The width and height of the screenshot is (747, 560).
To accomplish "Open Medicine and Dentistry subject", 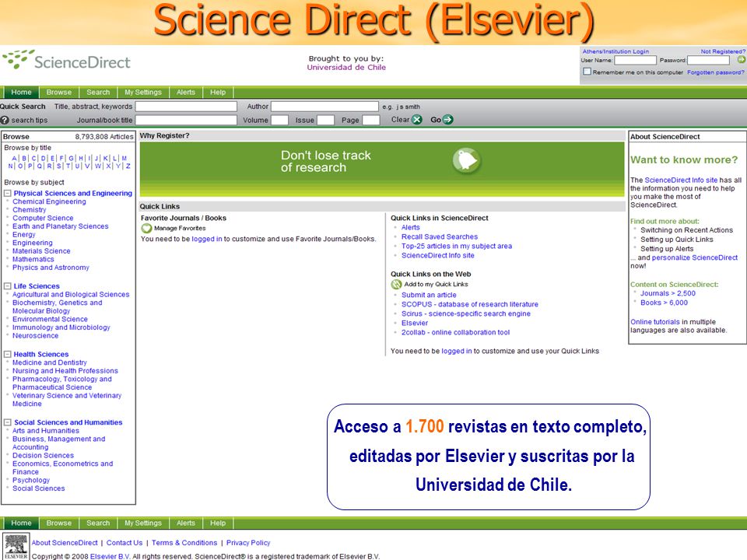I will pyautogui.click(x=50, y=363).
